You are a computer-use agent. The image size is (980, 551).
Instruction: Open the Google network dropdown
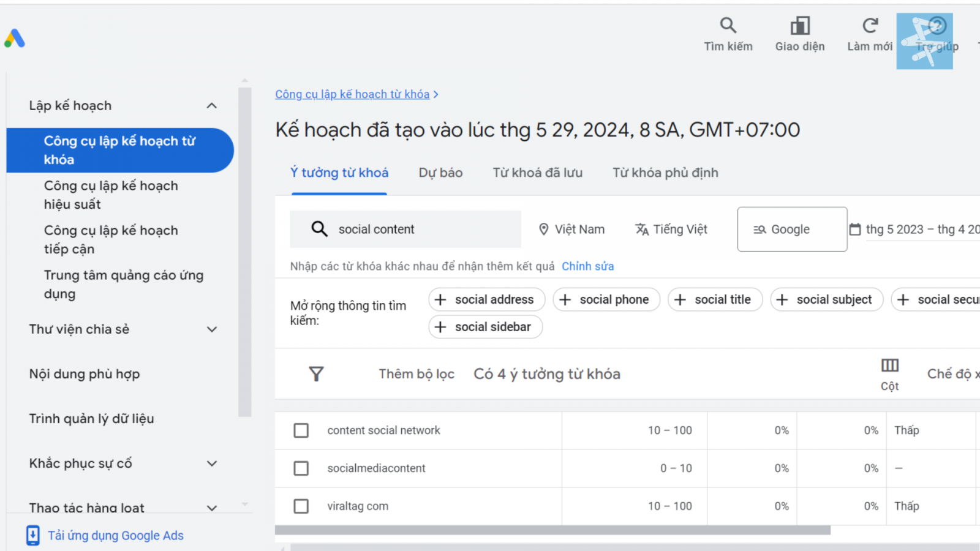pyautogui.click(x=792, y=229)
